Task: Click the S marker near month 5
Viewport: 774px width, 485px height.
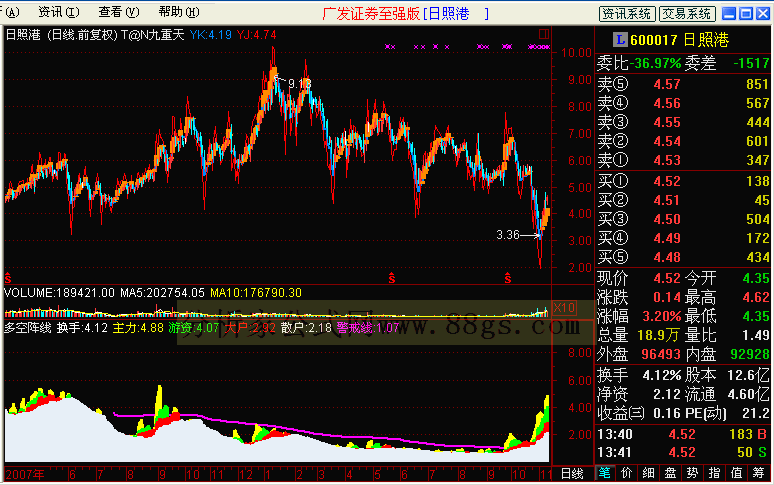Action: [x=391, y=278]
